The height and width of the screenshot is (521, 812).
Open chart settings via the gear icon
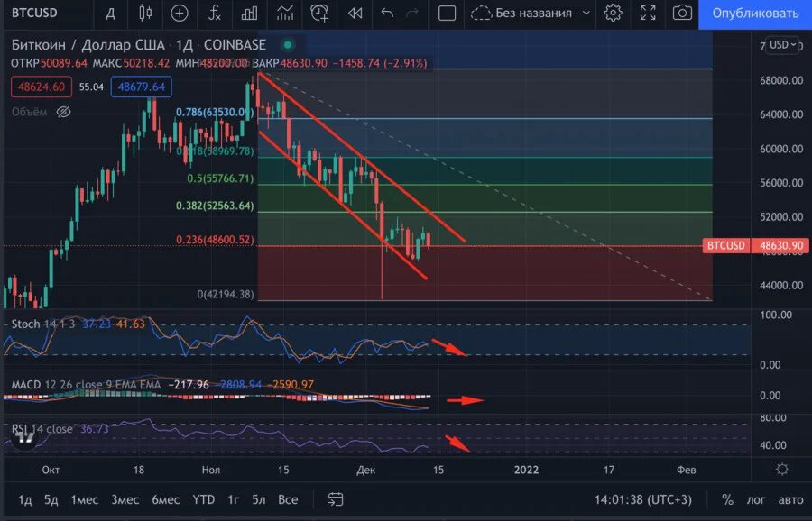coord(613,14)
